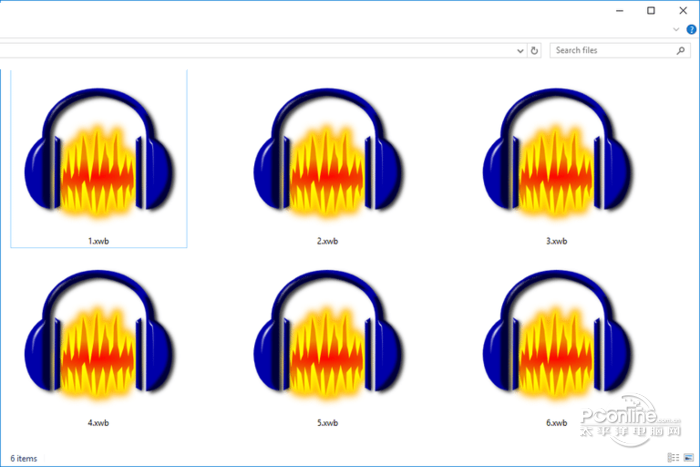Click the 1.xwb file name label

pos(98,241)
